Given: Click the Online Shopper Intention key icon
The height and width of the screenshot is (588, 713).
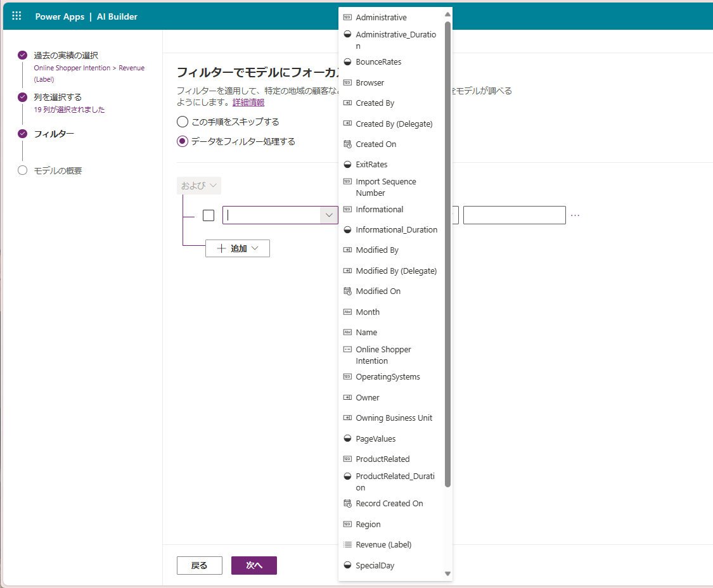Looking at the screenshot, I should pyautogui.click(x=347, y=349).
